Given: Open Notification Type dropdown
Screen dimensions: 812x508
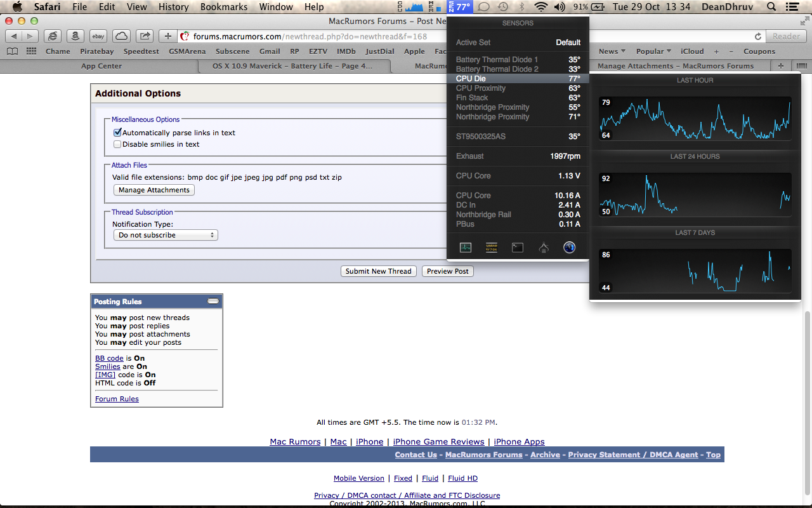Looking at the screenshot, I should coord(166,235).
